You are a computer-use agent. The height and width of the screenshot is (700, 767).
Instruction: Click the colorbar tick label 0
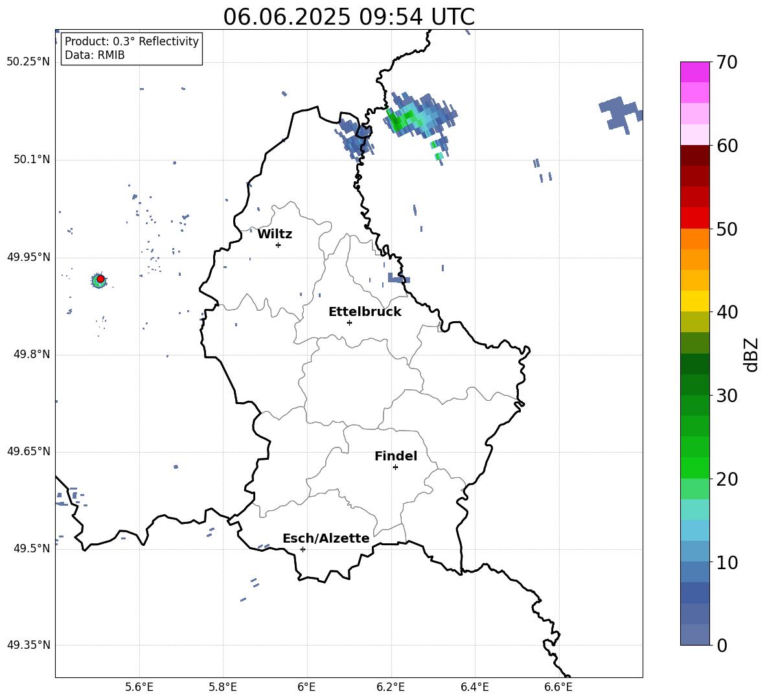point(722,645)
